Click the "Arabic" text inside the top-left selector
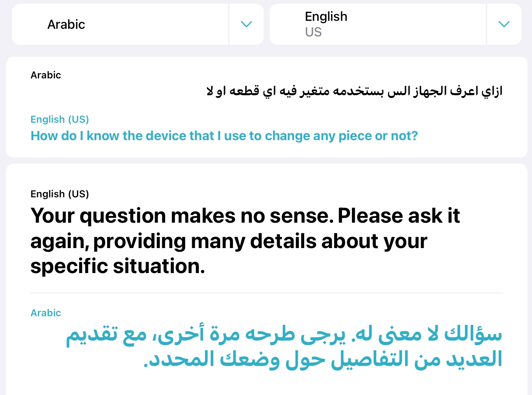Image resolution: width=532 pixels, height=395 pixels. (66, 24)
